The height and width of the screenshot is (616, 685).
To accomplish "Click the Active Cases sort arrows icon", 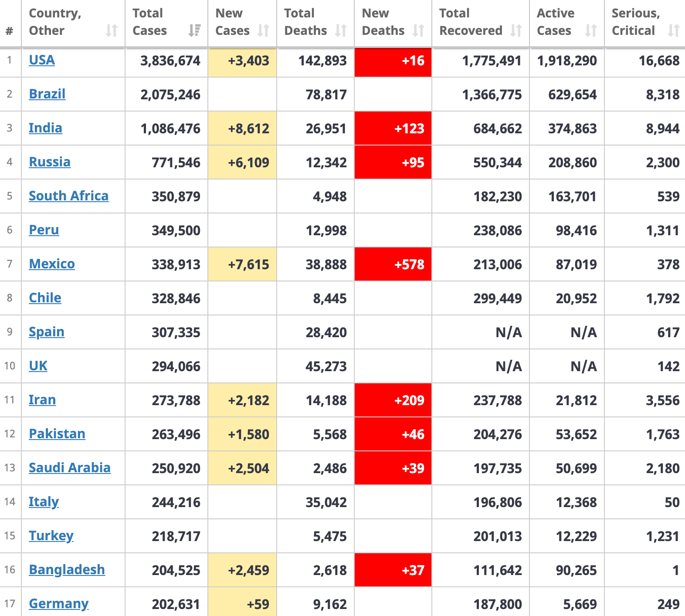I will pyautogui.click(x=591, y=30).
